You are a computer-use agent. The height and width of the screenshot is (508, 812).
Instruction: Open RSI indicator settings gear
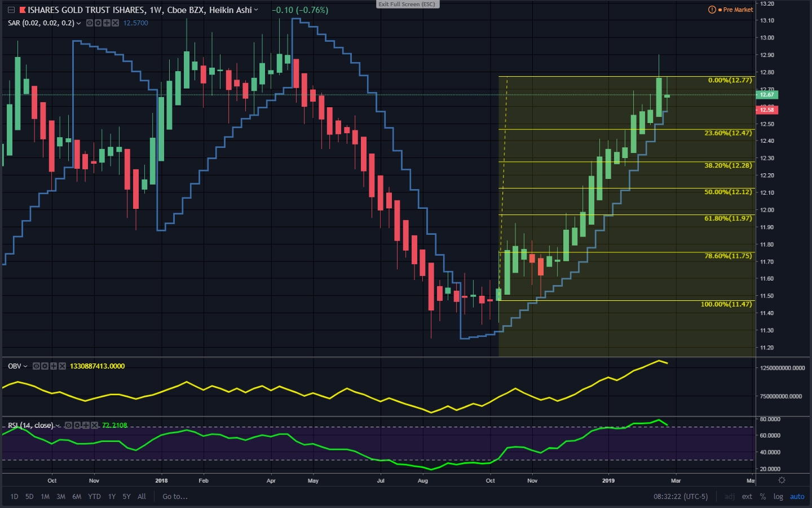[77, 426]
